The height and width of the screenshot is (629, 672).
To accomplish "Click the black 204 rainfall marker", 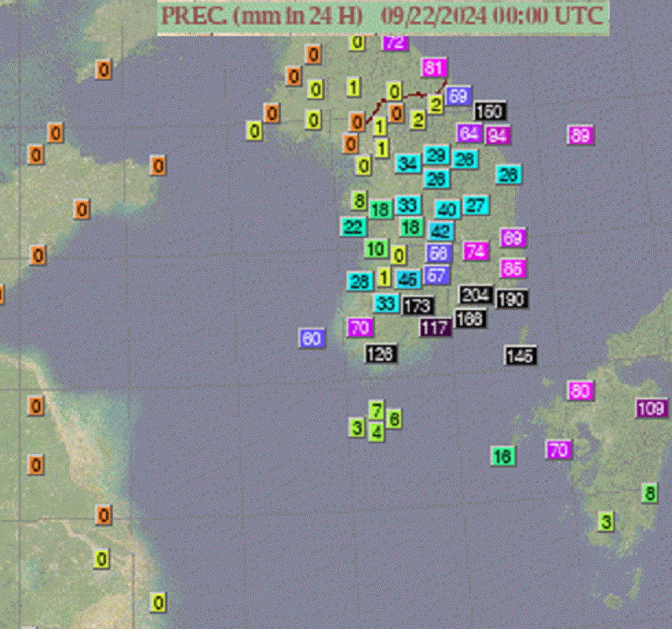I will click(x=475, y=294).
